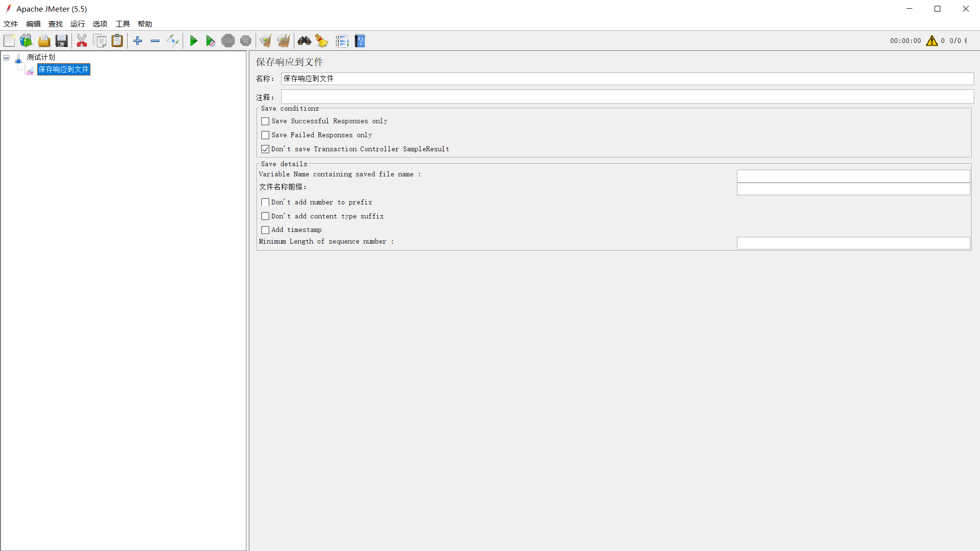980x551 pixels.
Task: Click the Clear All brooms icon
Action: 284,41
